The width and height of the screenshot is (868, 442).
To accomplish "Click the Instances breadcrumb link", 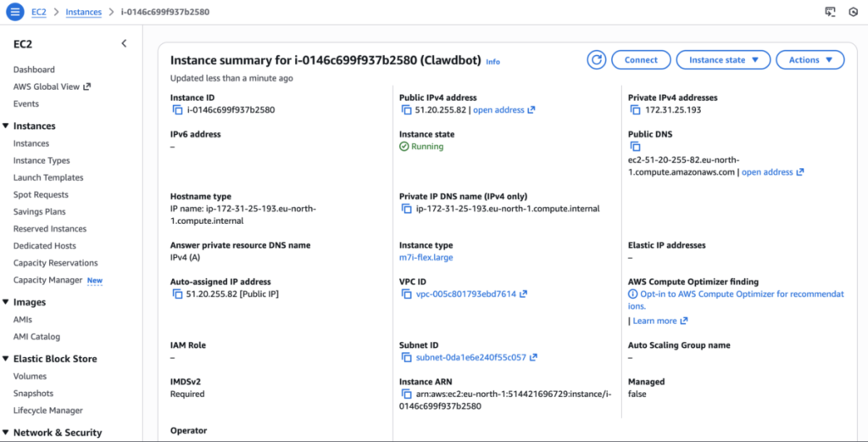I will point(83,13).
